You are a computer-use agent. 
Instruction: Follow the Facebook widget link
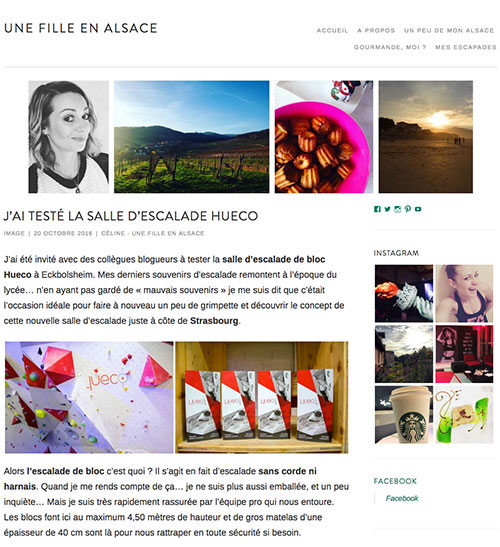pyautogui.click(x=402, y=498)
